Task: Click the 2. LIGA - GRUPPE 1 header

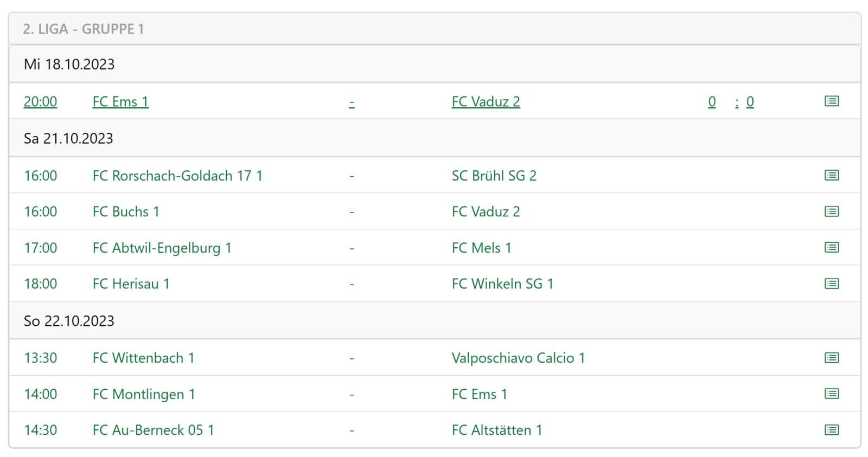Action: point(84,29)
